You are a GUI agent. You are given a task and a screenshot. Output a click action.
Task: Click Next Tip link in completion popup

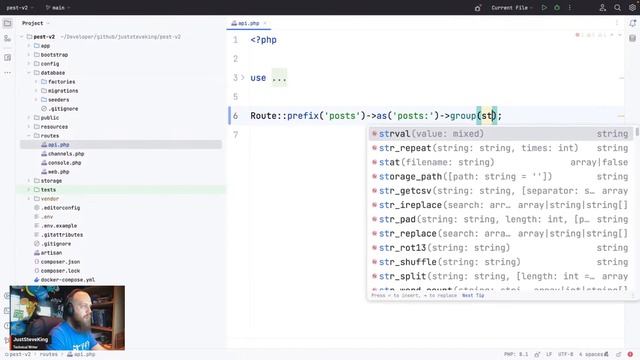coord(473,296)
